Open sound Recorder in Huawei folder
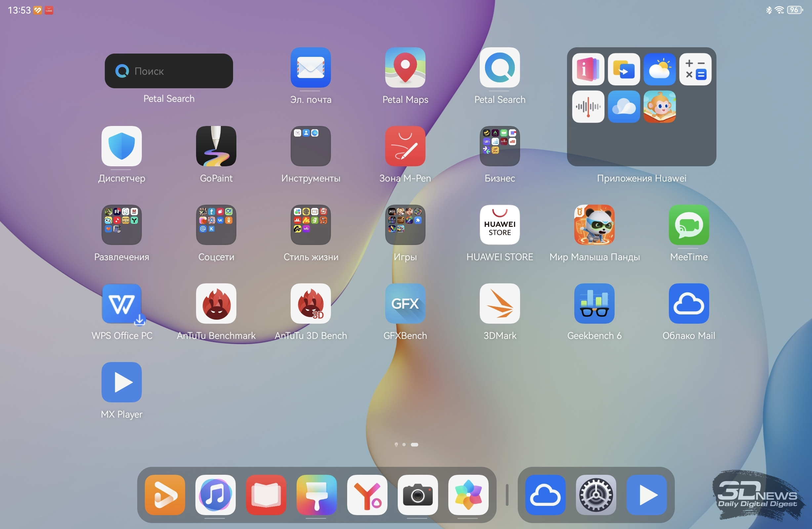 588,106
